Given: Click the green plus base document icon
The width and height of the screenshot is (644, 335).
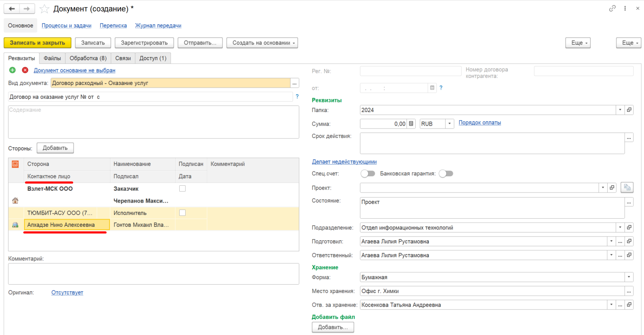Looking at the screenshot, I should click(12, 70).
